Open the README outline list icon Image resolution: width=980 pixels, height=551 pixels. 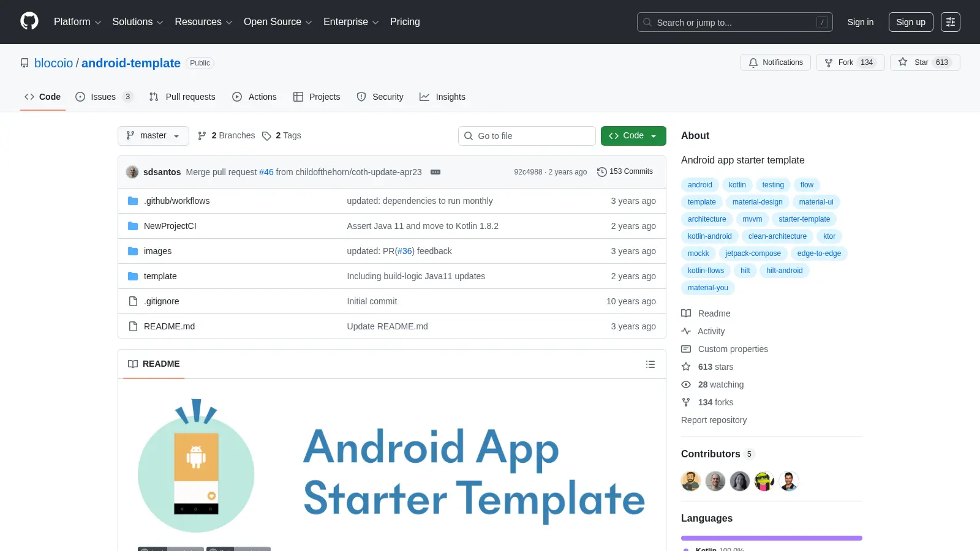(650, 364)
